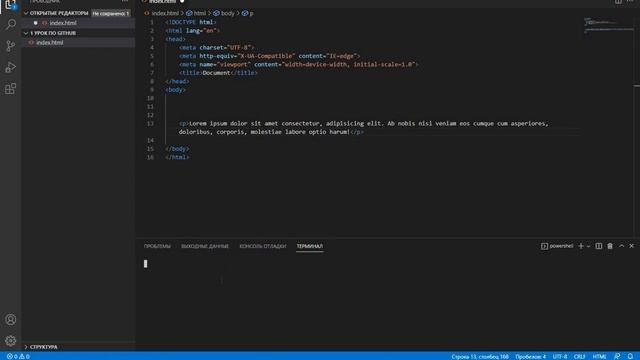Screen dimensions: 640x360
Task: Open new terminal profile dropdown arrow
Action: click(x=588, y=247)
